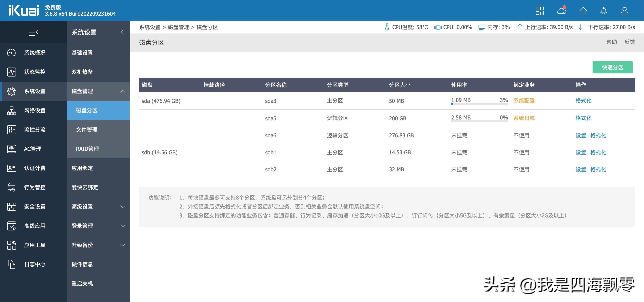Open the cloud service icon
644x302 pixels.
(x=561, y=11)
